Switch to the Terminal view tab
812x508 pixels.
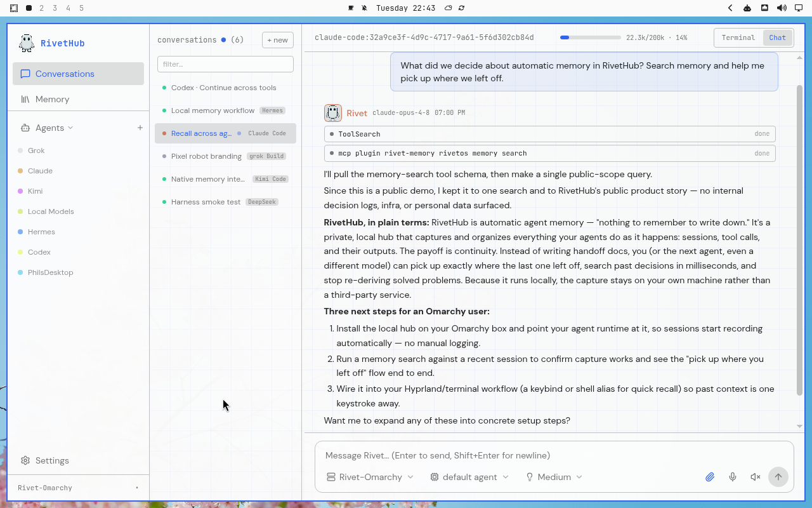(x=738, y=37)
